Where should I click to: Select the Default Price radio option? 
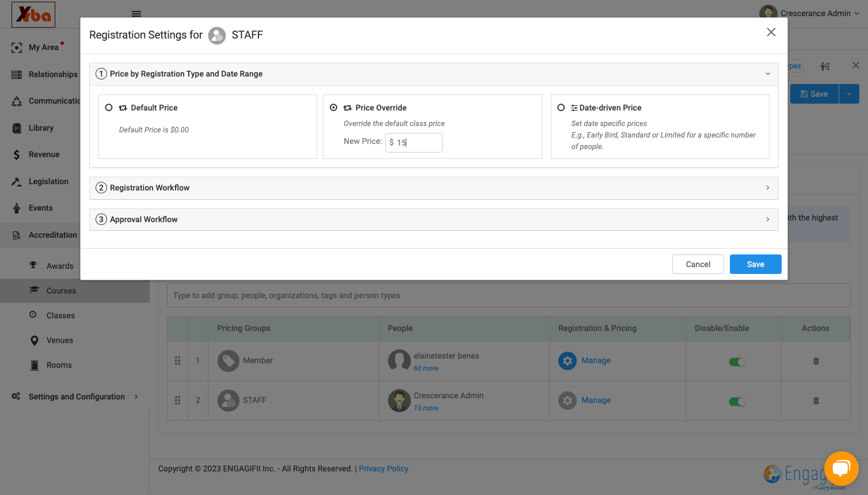click(109, 108)
